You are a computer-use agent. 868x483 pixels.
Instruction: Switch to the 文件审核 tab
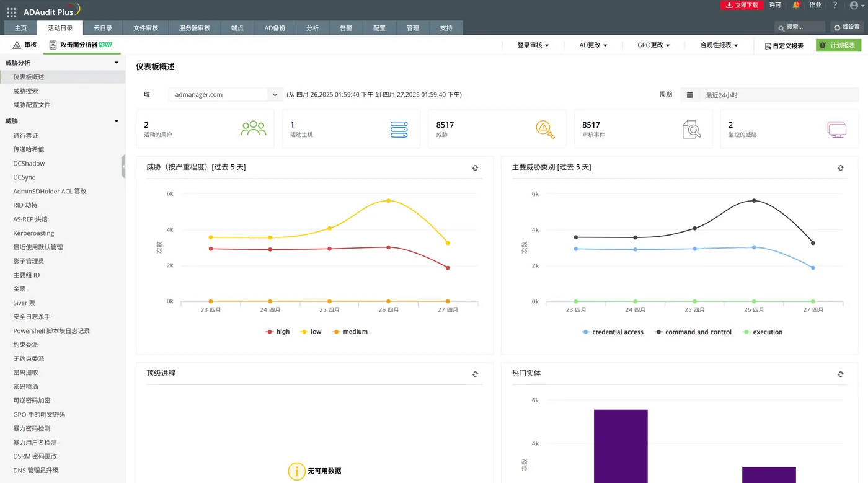(146, 28)
